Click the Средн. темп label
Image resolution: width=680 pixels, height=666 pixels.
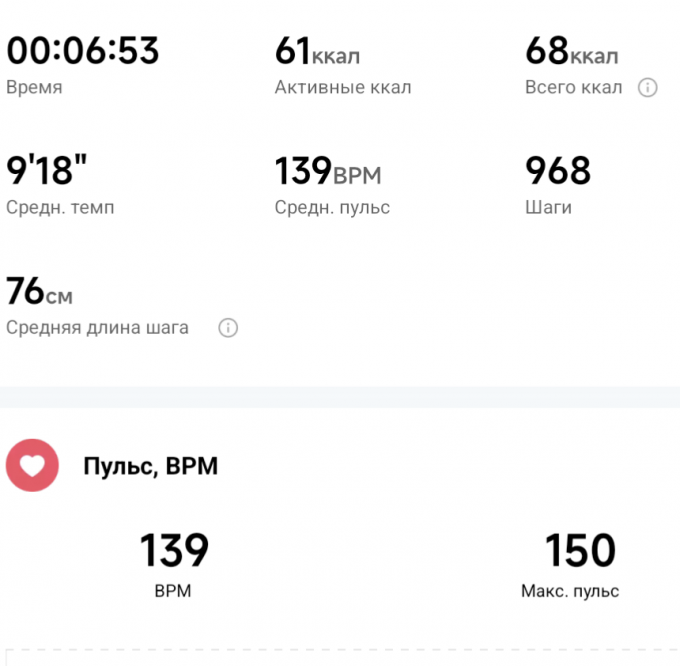click(60, 208)
